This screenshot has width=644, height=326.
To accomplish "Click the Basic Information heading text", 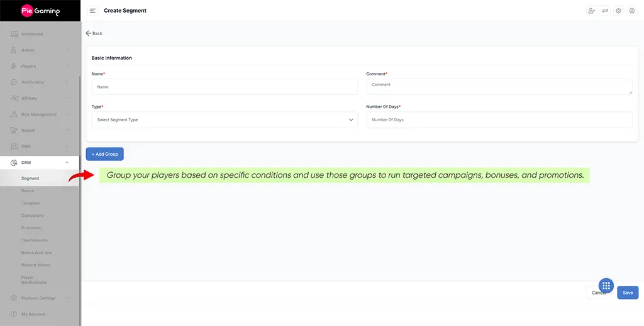I will click(x=112, y=58).
